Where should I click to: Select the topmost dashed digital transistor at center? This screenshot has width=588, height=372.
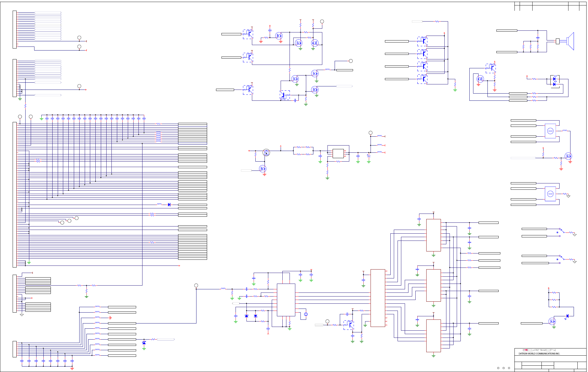tap(248, 34)
